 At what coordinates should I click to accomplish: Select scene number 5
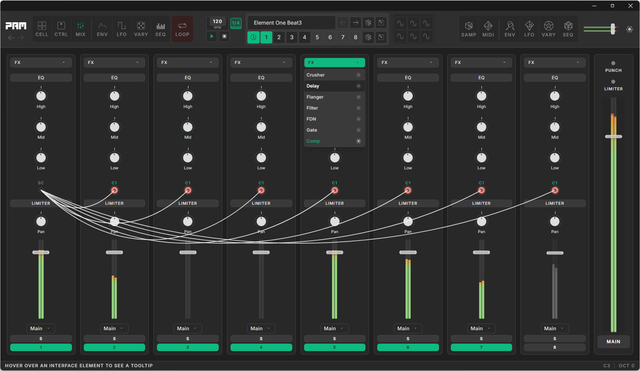point(317,37)
